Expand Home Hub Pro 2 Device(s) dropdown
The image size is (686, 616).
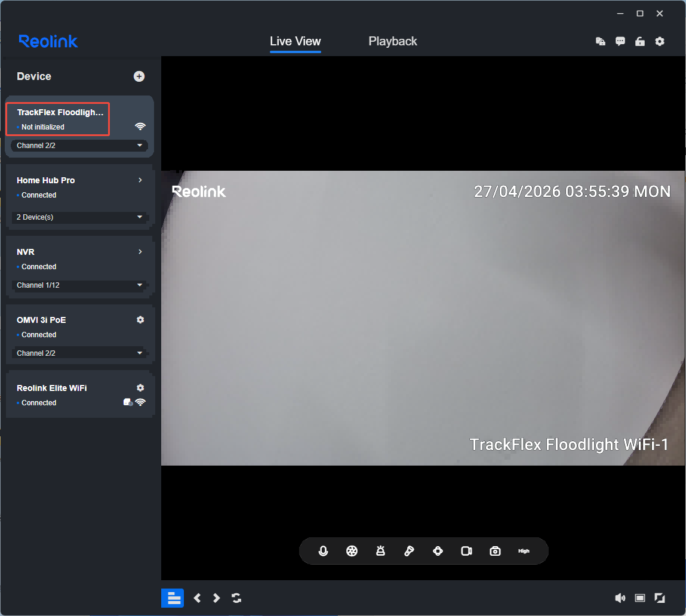79,217
